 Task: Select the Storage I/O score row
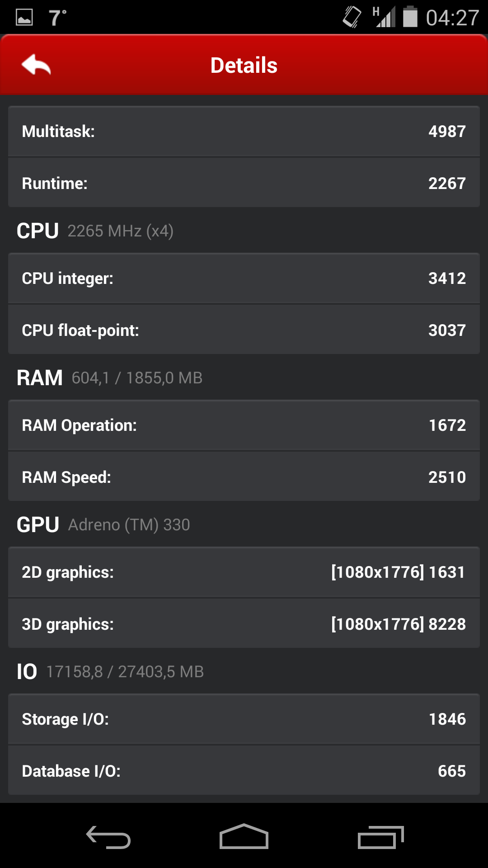pos(244,719)
